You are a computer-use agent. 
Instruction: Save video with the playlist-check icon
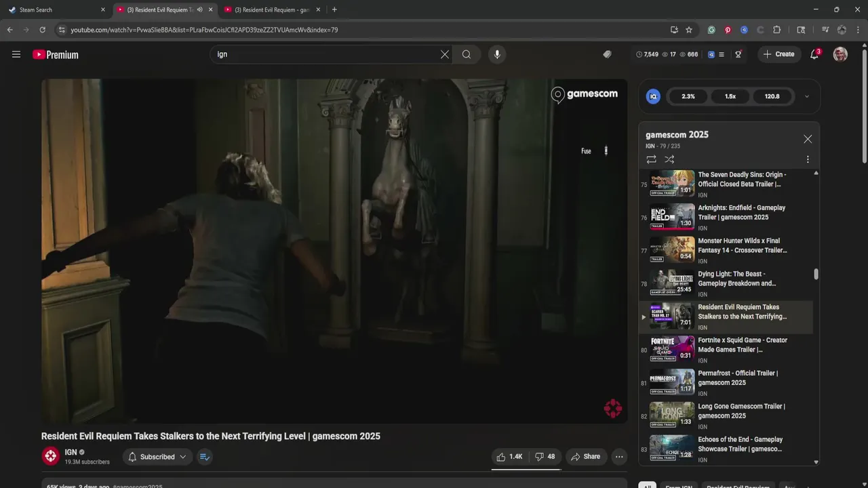click(205, 457)
